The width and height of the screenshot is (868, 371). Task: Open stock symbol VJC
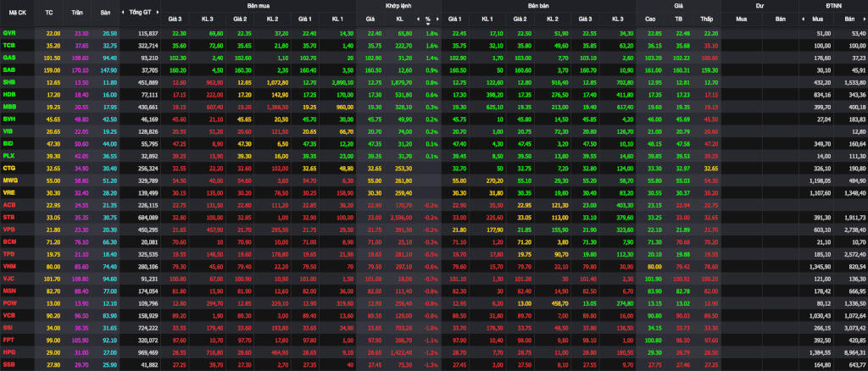click(x=8, y=277)
